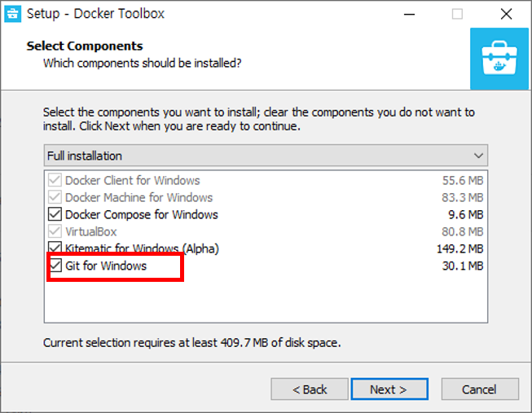Screen dimensions: 532x413
Task: Select the Docker Compose for Windows label
Action: pos(142,214)
